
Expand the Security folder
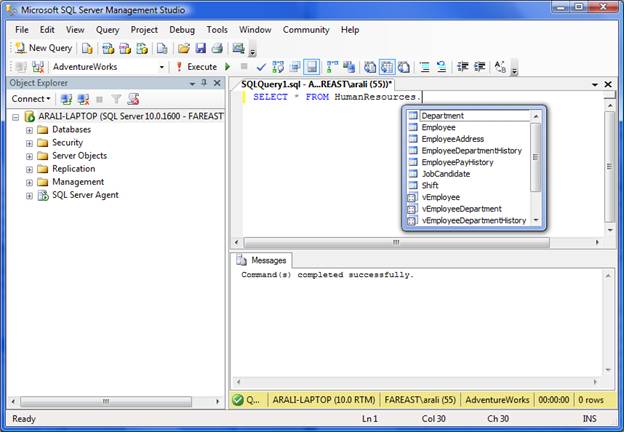pos(29,143)
